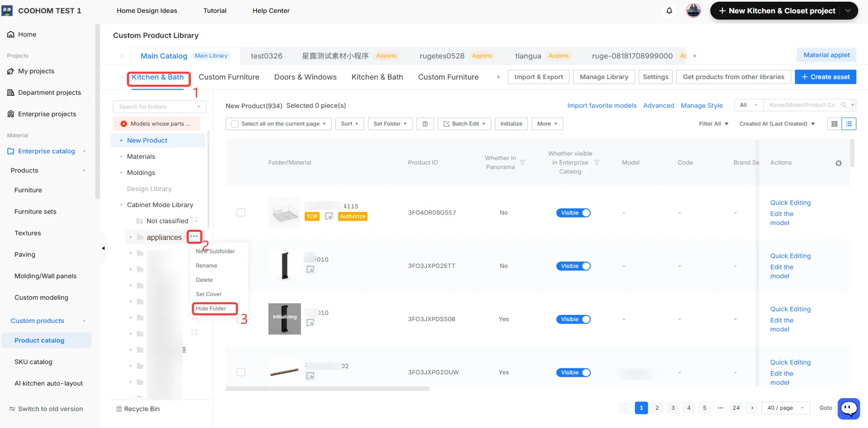Open the chat support bubble

(x=848, y=408)
